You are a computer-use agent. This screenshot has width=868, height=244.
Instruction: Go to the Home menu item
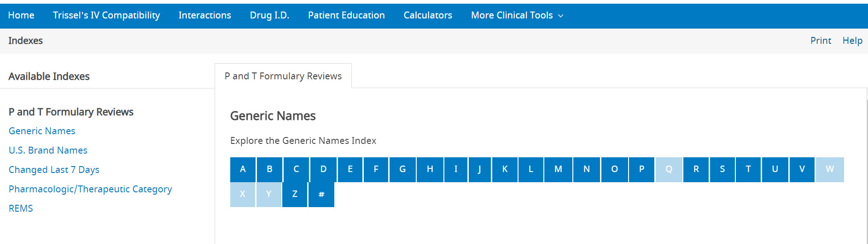tap(21, 15)
